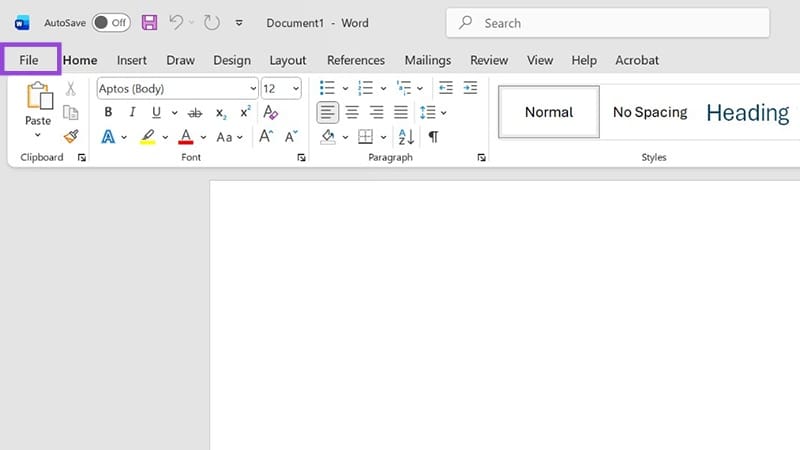Viewport: 800px width, 450px height.
Task: Click the Justify alignment icon
Action: click(x=401, y=113)
